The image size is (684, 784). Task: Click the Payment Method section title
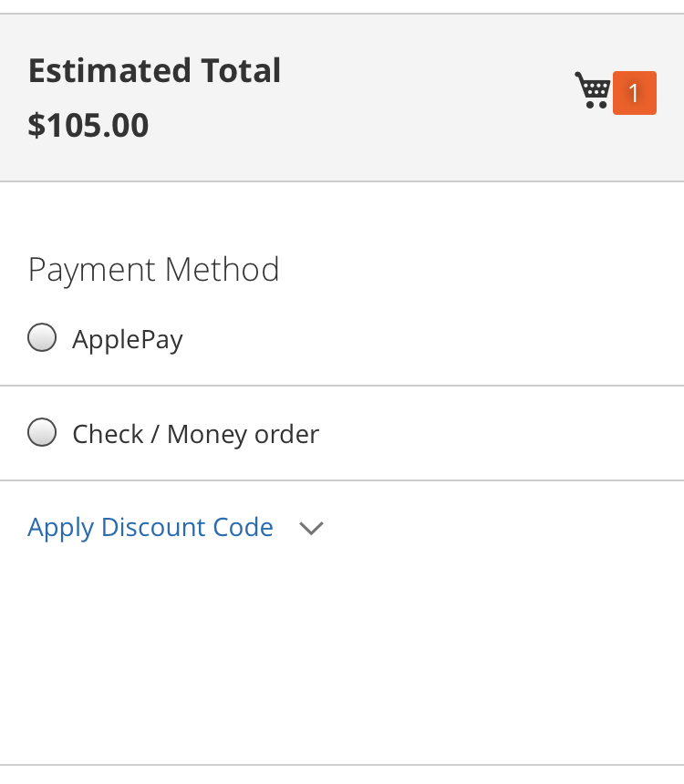(x=153, y=270)
